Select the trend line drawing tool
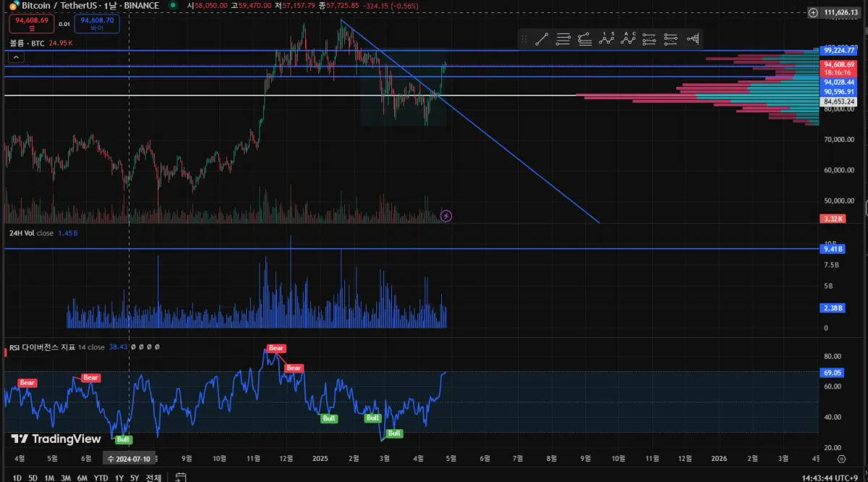The image size is (868, 482). [542, 39]
